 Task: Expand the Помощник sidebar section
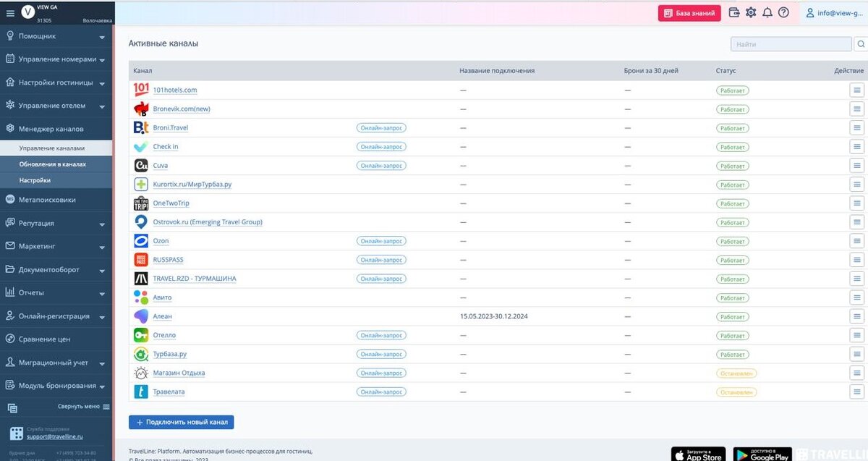[x=56, y=36]
